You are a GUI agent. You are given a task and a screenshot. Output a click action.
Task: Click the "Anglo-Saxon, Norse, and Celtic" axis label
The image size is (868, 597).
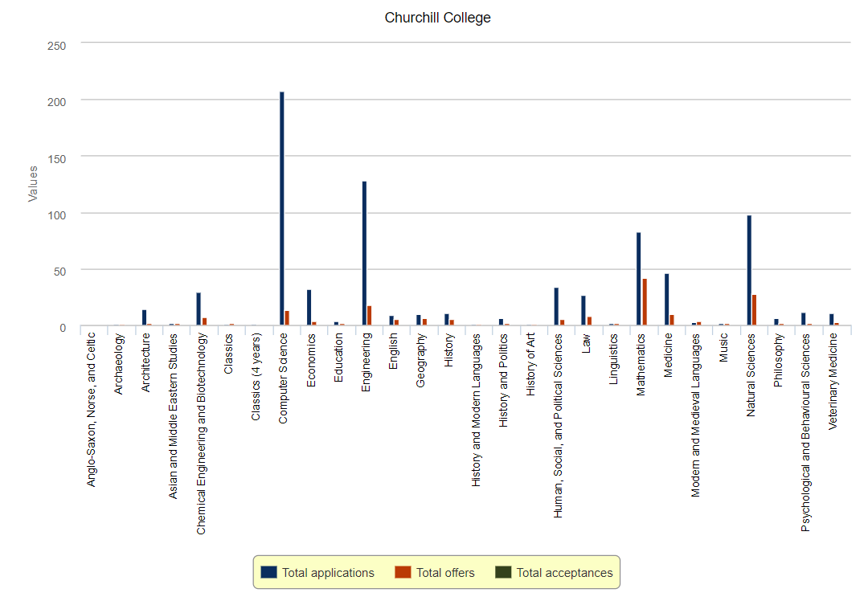click(91, 410)
